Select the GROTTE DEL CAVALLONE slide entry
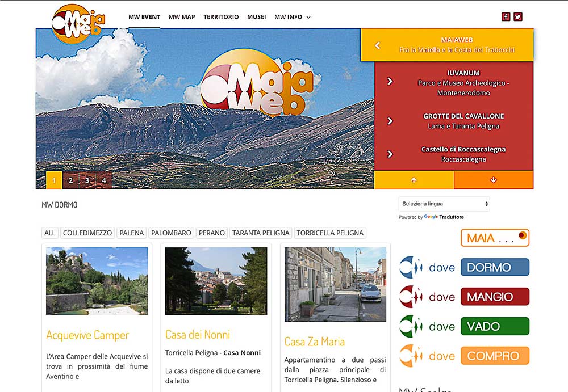 click(463, 121)
